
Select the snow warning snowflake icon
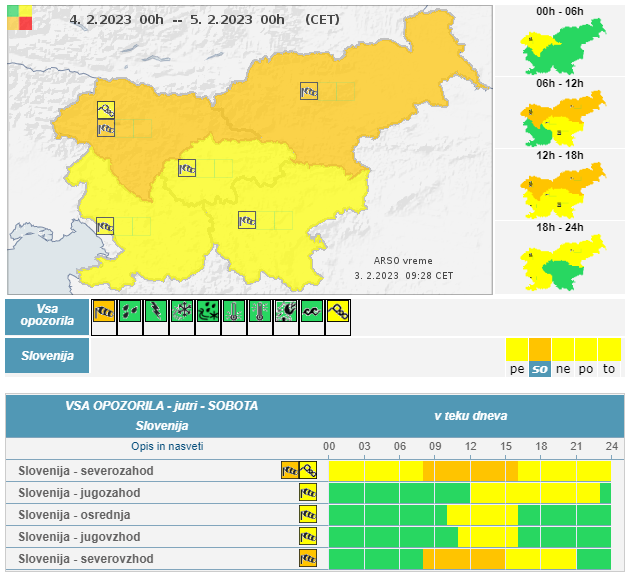tap(182, 311)
